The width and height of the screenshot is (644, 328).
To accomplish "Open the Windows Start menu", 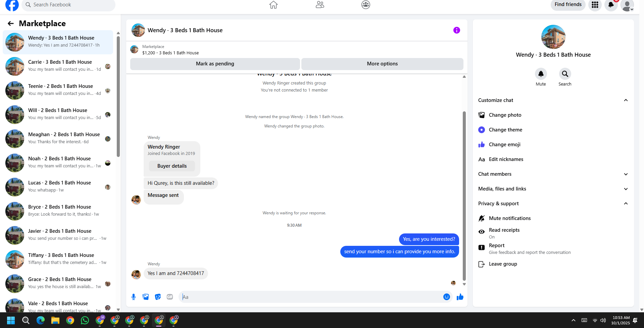I will pyautogui.click(x=11, y=320).
